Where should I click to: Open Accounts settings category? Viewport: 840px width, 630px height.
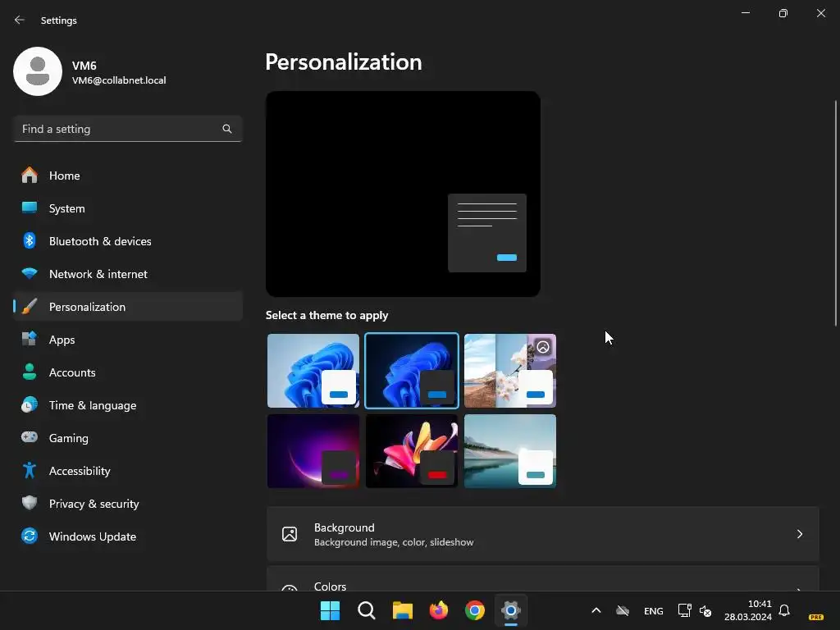(72, 372)
